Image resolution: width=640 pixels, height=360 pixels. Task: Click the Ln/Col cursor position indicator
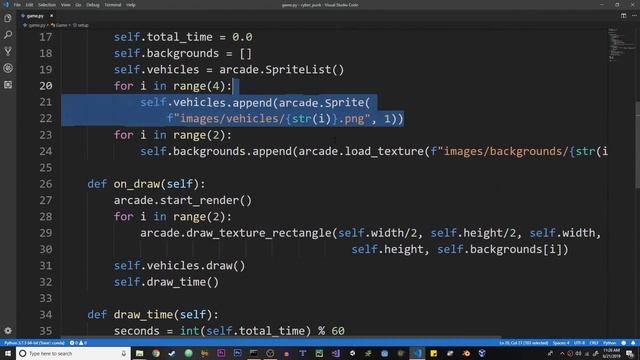pyautogui.click(x=524, y=343)
